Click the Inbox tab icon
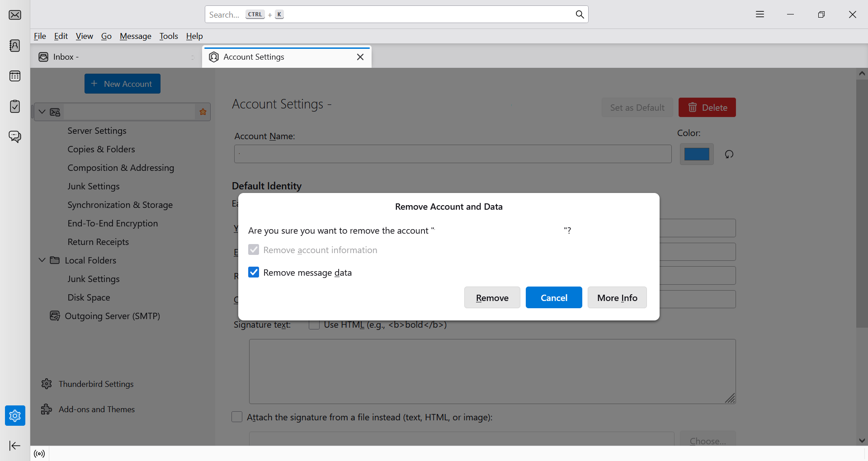The height and width of the screenshot is (461, 868). pos(43,57)
